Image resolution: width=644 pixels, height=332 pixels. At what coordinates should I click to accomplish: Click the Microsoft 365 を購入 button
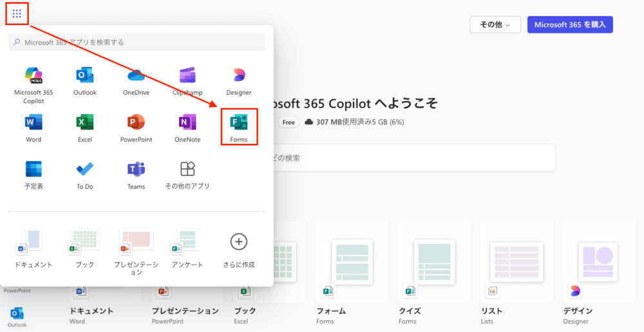tap(569, 24)
